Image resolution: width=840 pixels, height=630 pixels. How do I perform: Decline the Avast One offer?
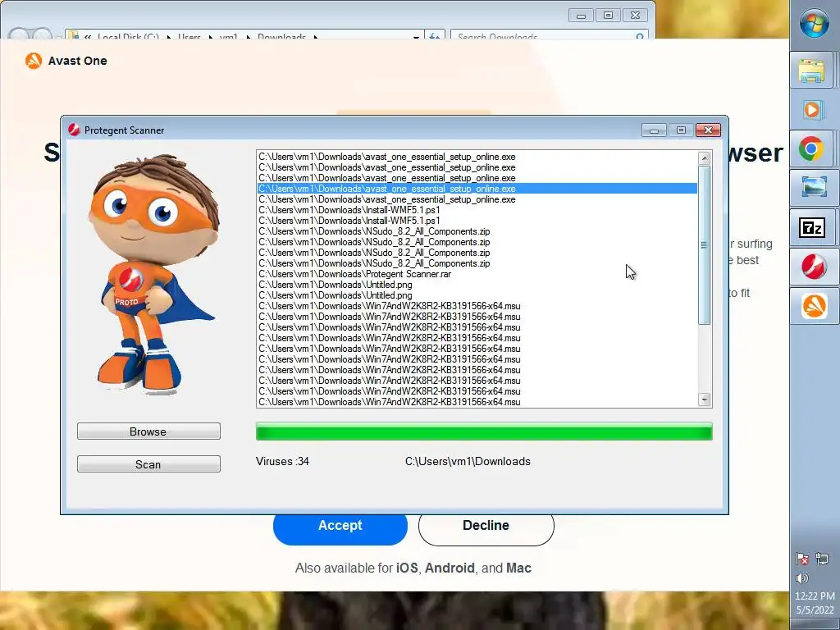[x=486, y=526]
